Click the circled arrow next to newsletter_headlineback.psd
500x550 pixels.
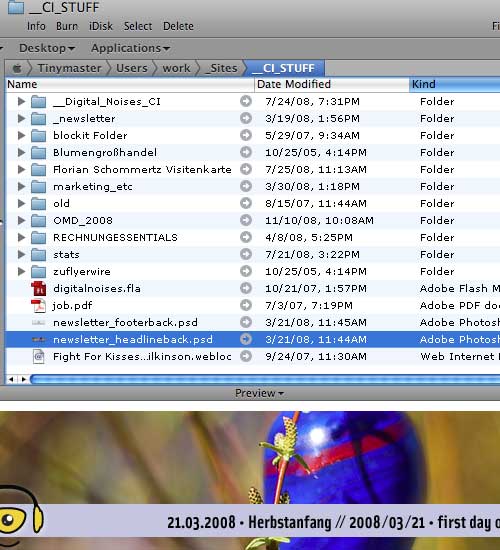[246, 339]
